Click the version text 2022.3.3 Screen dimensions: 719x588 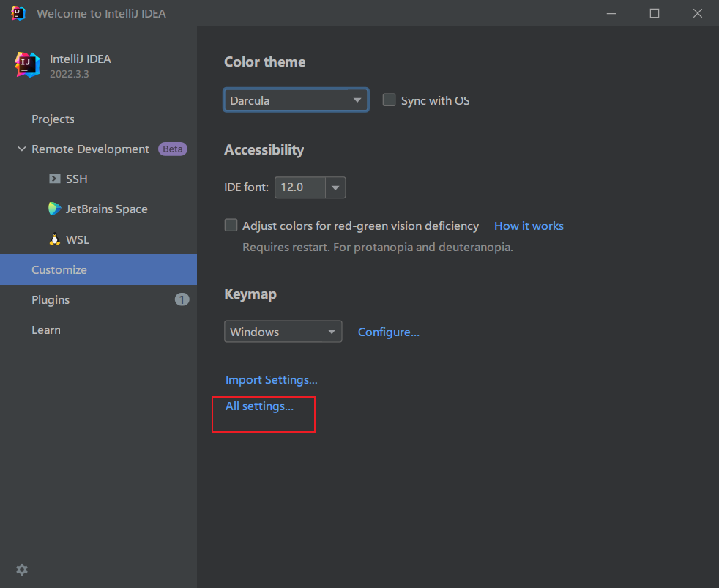click(70, 74)
